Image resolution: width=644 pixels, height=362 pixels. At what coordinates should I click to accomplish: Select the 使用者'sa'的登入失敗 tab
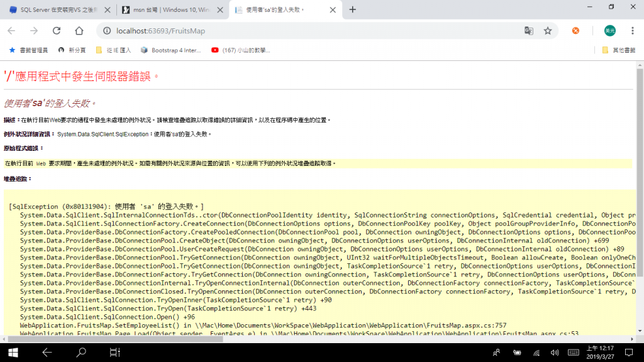point(286,10)
